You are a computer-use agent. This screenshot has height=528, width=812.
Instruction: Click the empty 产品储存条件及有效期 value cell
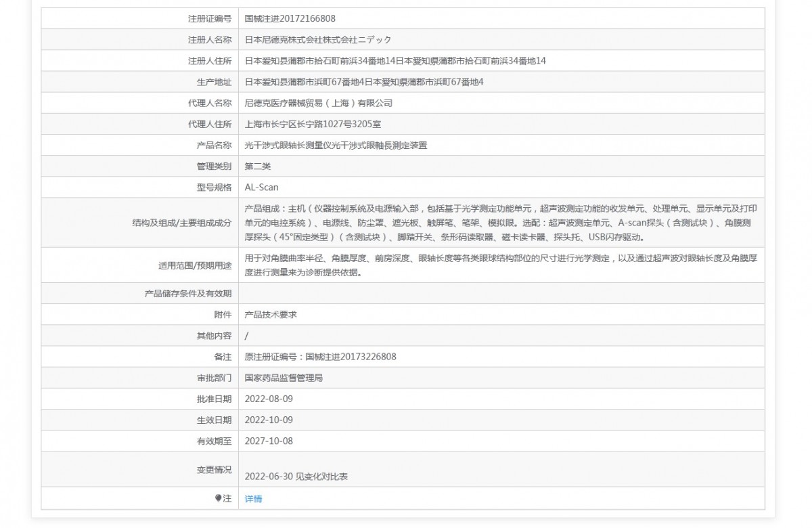pos(501,294)
